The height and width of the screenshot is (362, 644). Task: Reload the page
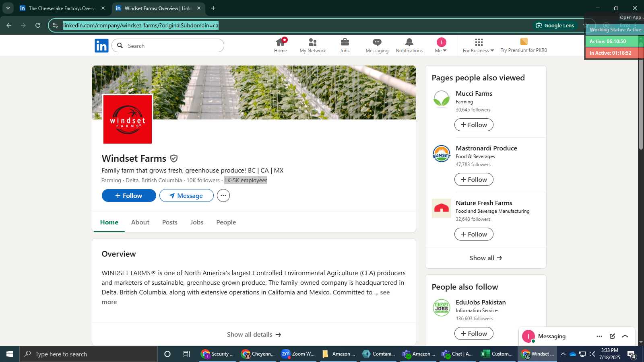point(38,25)
